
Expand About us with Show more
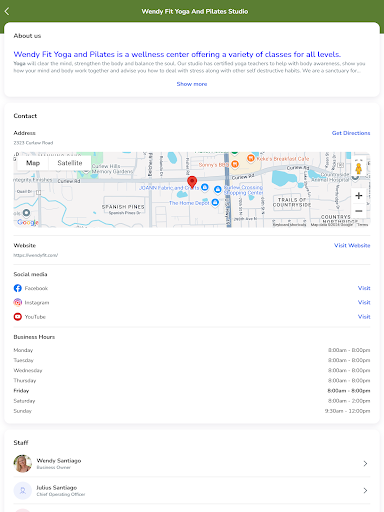tap(192, 84)
